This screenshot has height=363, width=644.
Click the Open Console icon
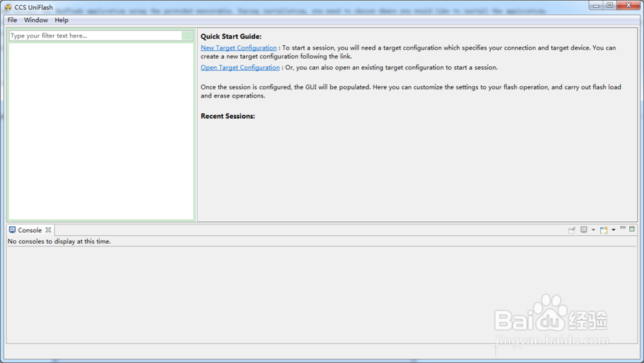coord(604,230)
